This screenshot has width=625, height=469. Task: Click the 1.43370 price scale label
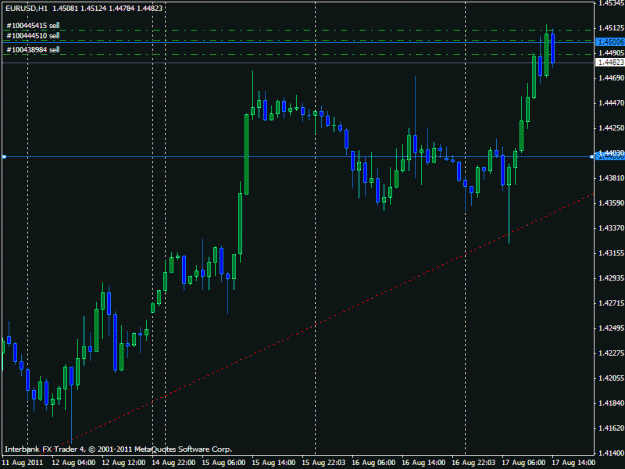(611, 228)
